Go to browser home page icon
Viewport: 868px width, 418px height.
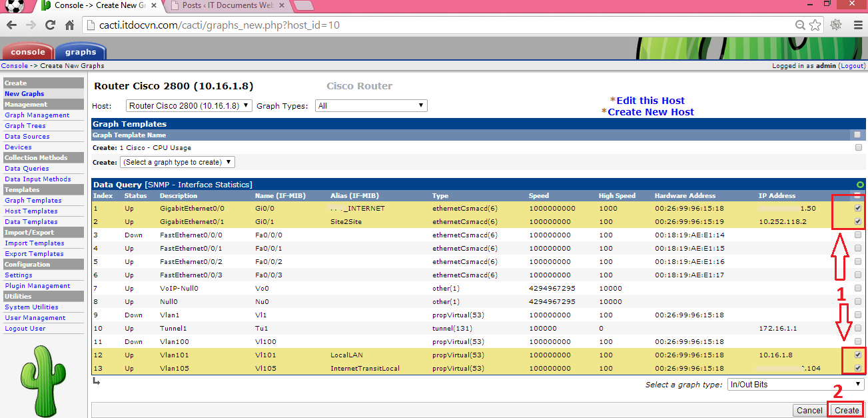point(69,25)
